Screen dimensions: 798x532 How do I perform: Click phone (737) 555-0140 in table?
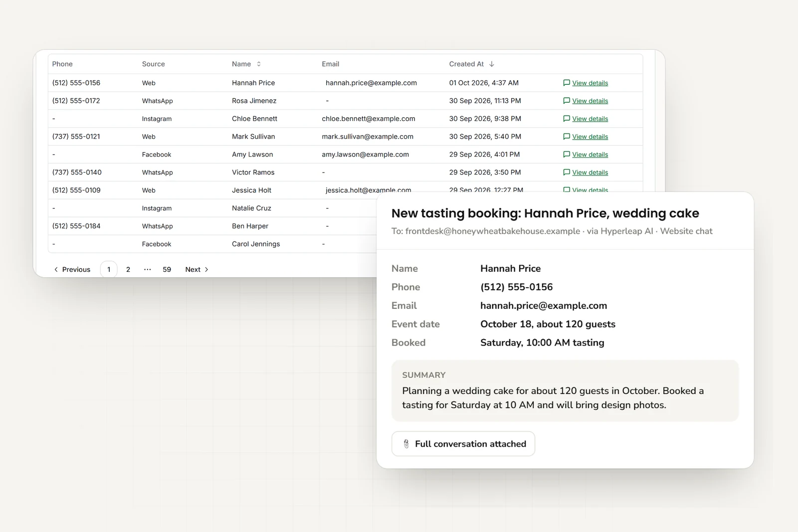click(x=77, y=173)
